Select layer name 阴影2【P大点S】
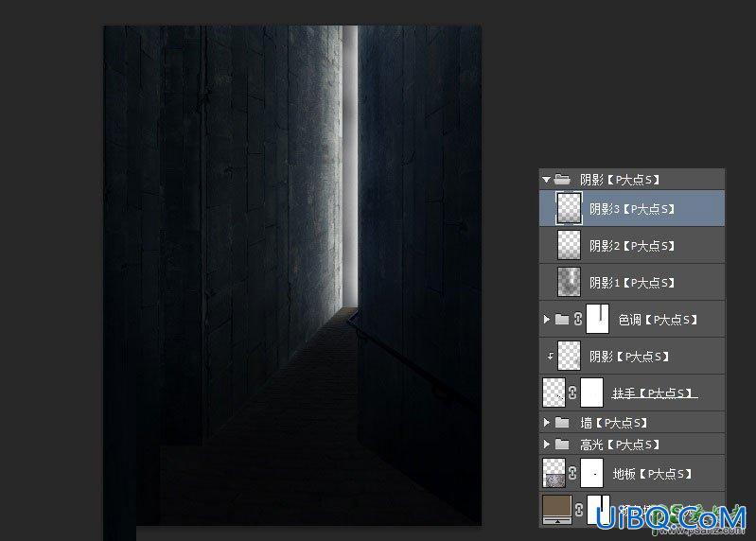This screenshot has height=541, width=756. [x=632, y=246]
